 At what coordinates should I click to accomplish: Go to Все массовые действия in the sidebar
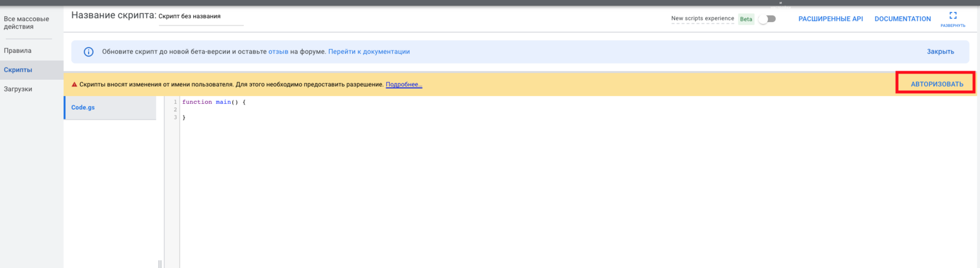pos(26,23)
